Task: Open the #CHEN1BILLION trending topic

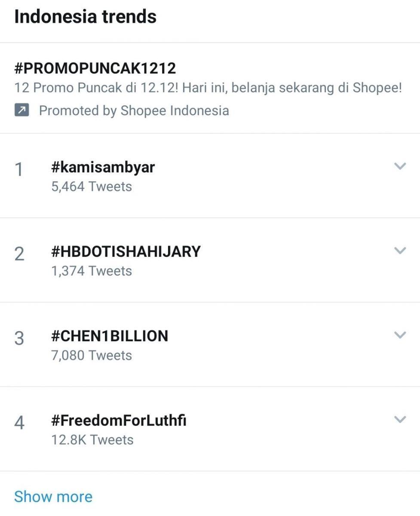Action: tap(109, 335)
